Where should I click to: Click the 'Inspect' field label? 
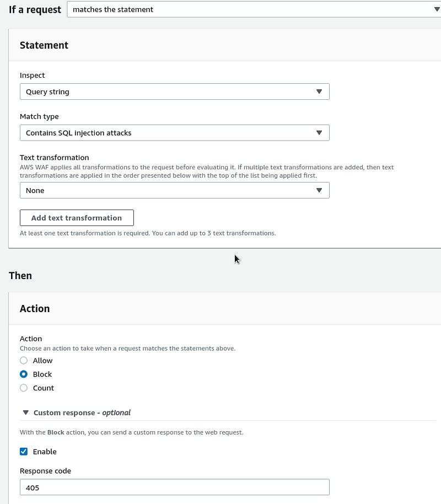coord(32,75)
